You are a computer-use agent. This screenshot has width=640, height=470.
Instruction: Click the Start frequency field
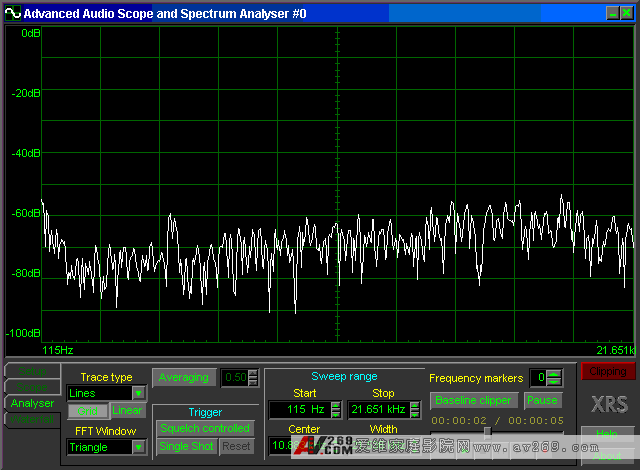[x=298, y=410]
